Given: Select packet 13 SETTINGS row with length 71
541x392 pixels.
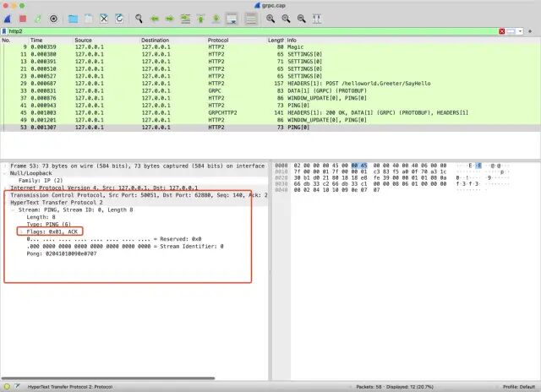Looking at the screenshot, I should coord(270,62).
